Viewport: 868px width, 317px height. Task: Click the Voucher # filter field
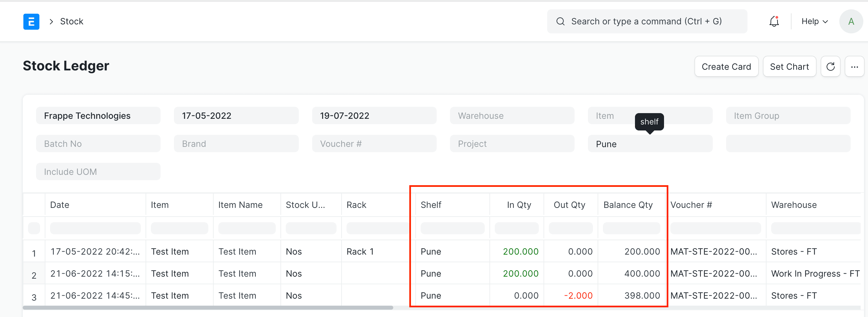tap(374, 143)
